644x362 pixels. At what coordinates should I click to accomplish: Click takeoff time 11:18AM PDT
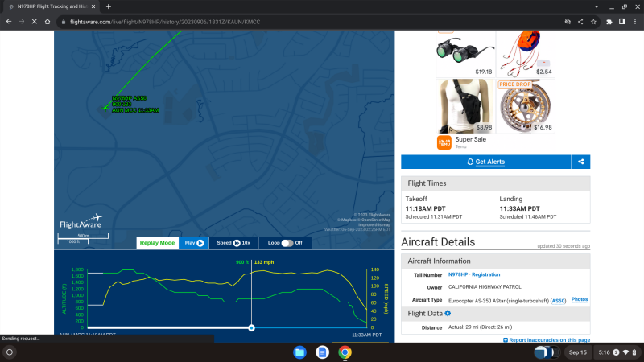(x=426, y=208)
